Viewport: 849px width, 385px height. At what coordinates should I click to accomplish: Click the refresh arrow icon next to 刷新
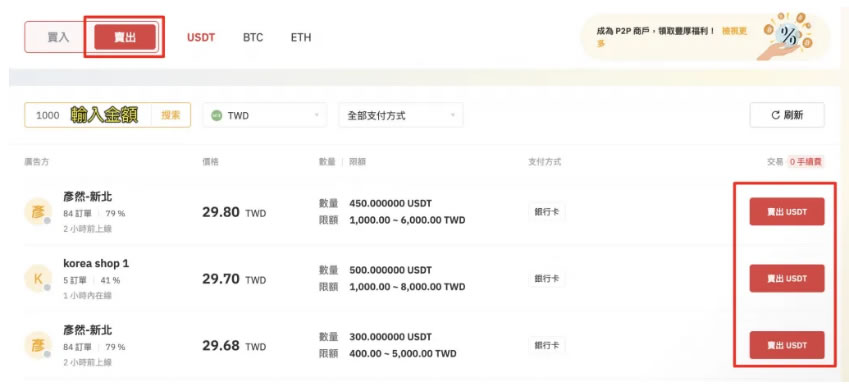tap(775, 115)
